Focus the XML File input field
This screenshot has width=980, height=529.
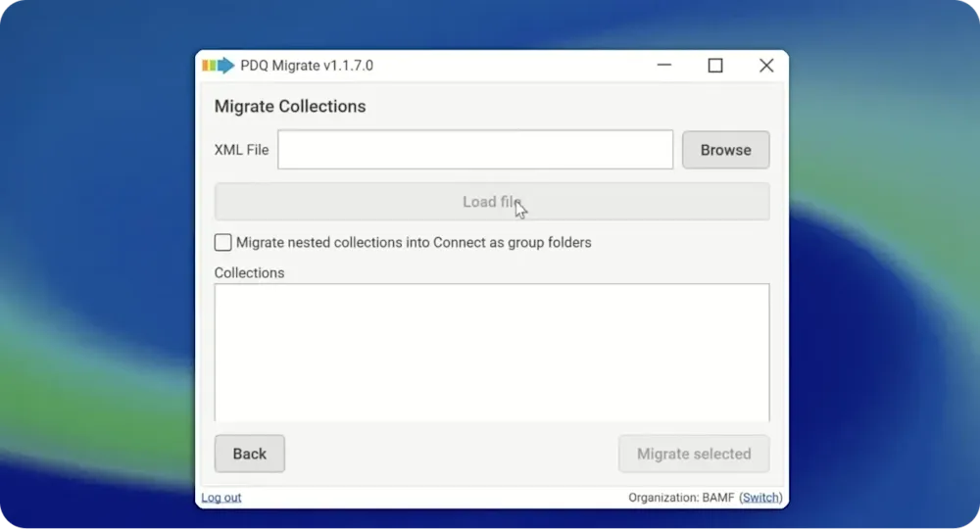pos(475,149)
